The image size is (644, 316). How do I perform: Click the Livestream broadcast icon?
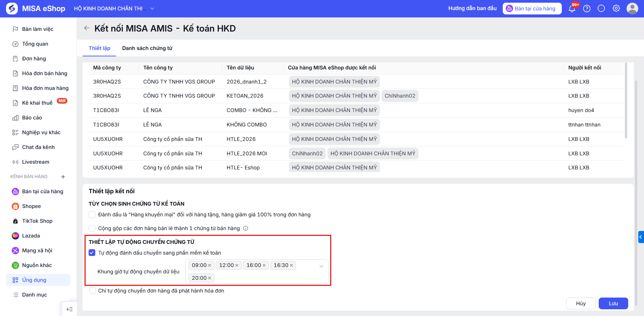[15, 162]
